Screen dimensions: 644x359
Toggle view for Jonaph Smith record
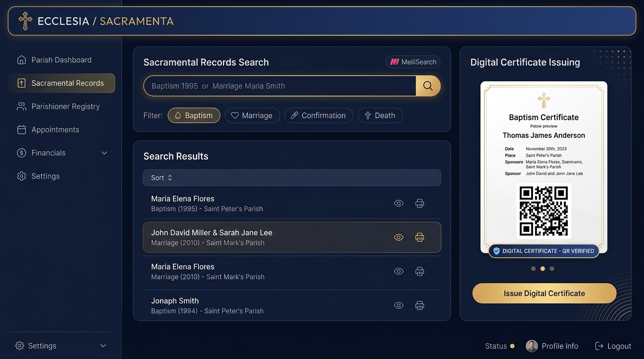point(399,306)
